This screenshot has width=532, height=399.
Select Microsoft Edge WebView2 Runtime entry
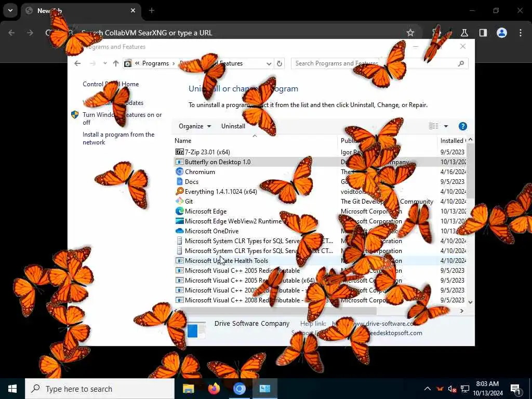[x=320, y=221]
